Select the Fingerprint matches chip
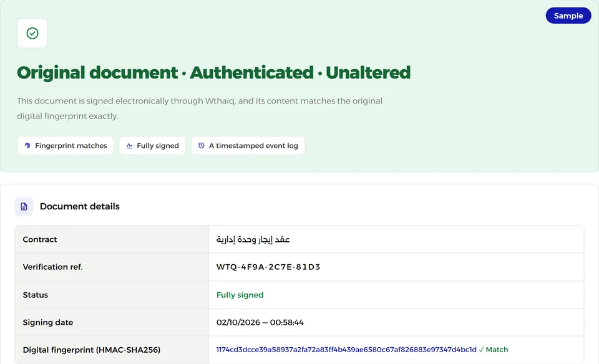 coord(66,145)
